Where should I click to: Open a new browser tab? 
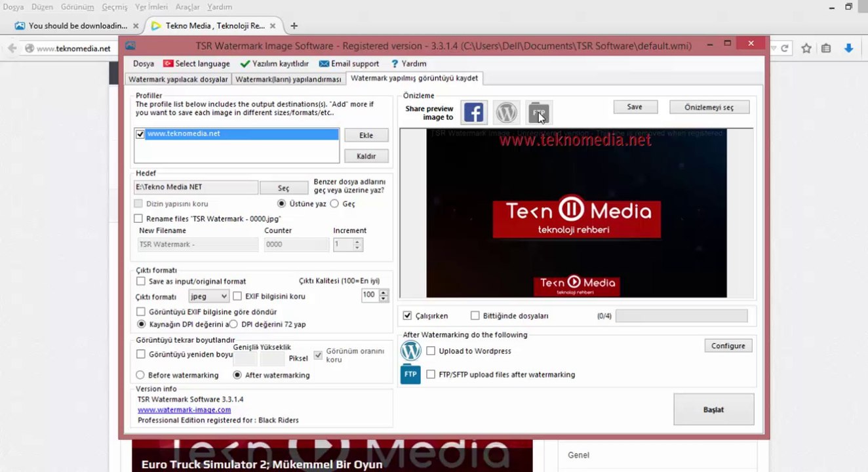(294, 26)
